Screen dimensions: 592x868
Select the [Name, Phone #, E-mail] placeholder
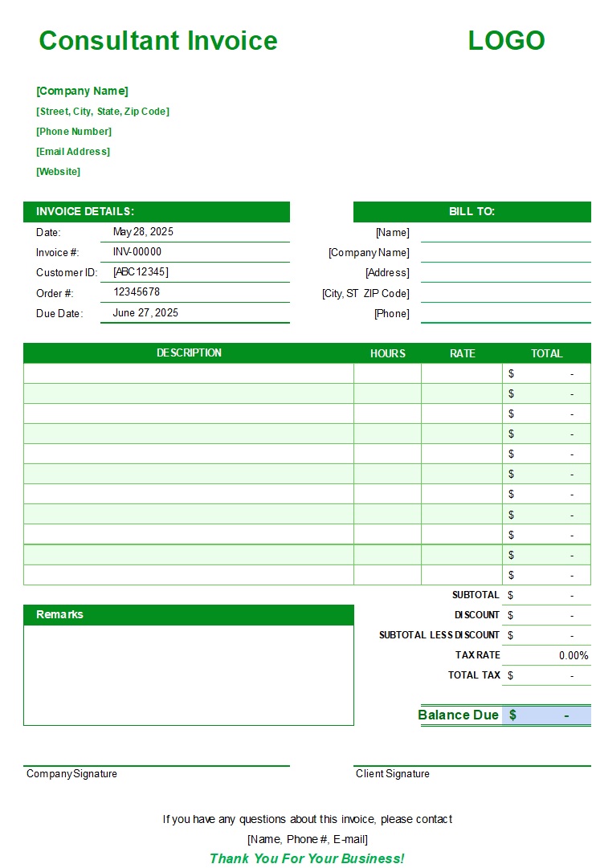point(308,839)
